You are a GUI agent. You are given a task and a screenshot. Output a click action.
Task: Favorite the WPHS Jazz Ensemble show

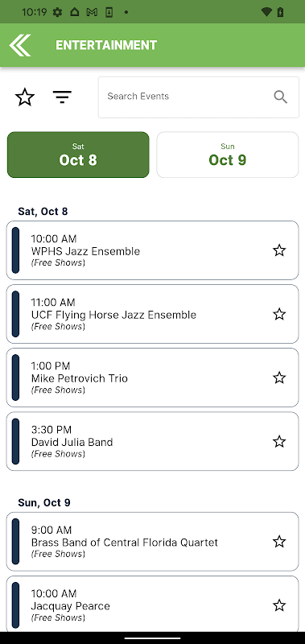[279, 250]
